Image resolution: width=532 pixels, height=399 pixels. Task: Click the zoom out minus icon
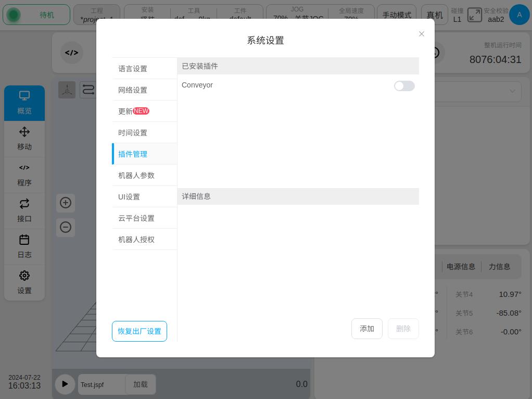(66, 227)
